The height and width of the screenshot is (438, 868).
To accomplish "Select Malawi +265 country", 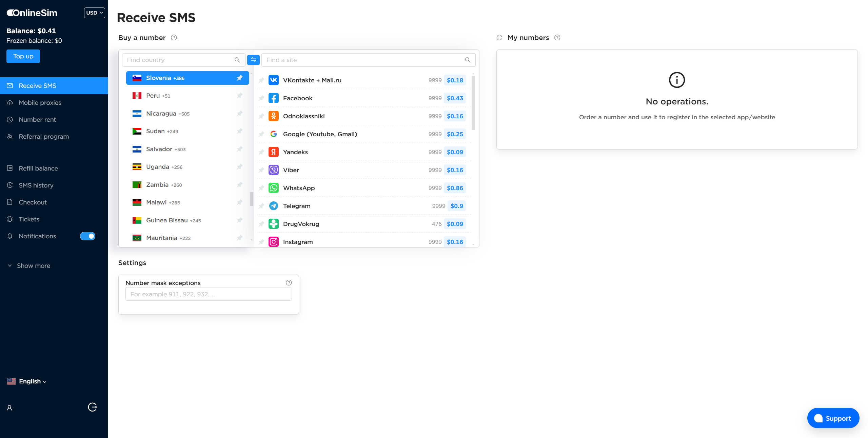I will [x=188, y=202].
